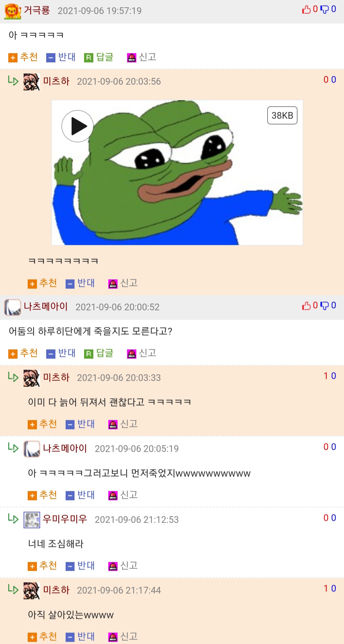Report (신고) 나츠메아이's 어둠의 하루히단 comment
The height and width of the screenshot is (644, 344).
click(142, 353)
